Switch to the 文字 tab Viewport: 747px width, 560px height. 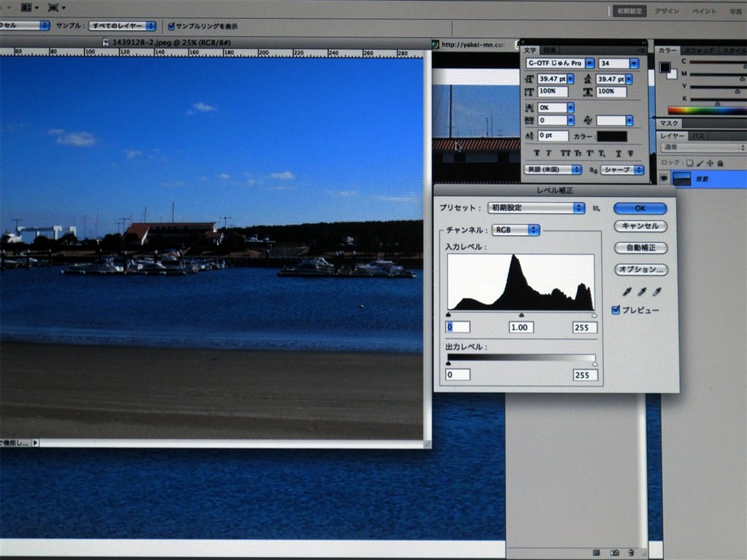[530, 50]
